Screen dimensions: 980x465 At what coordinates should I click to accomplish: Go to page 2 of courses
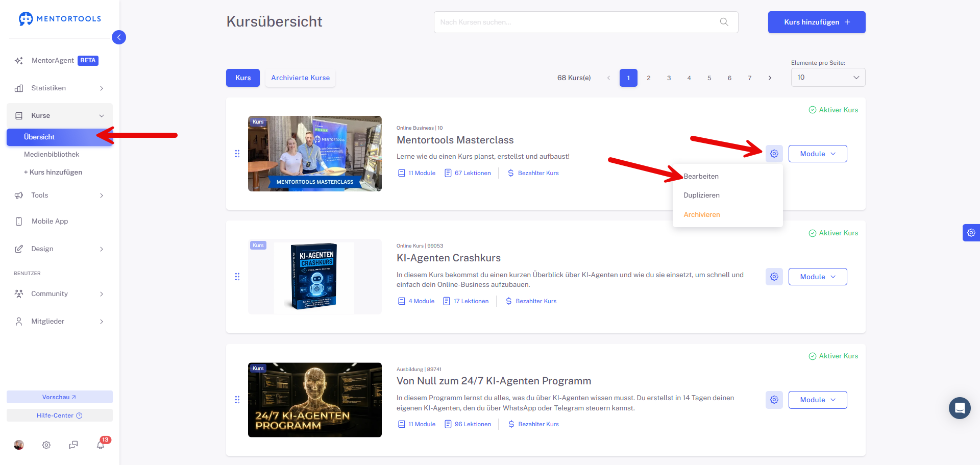pos(649,78)
